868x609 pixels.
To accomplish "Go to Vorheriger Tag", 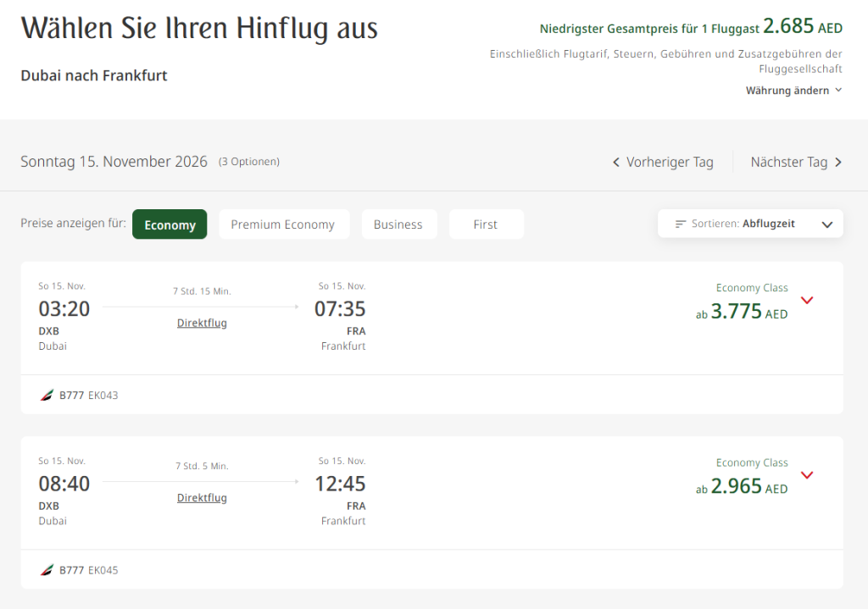I will (x=663, y=162).
